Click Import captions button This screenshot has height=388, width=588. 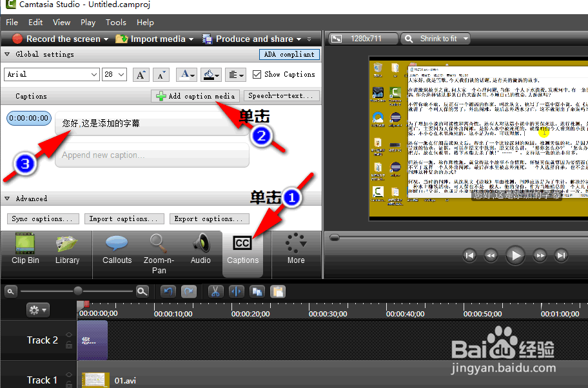point(124,218)
